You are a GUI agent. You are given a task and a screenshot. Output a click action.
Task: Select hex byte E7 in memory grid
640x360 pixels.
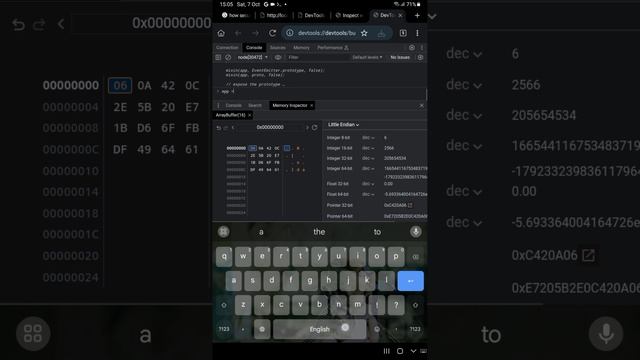(277, 156)
